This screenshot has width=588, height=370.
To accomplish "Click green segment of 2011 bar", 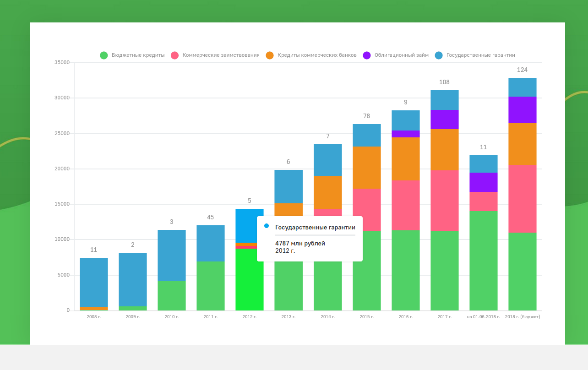I will click(211, 286).
